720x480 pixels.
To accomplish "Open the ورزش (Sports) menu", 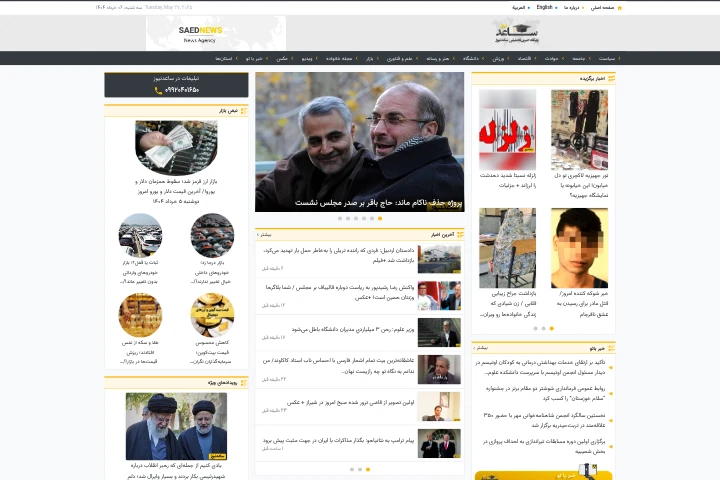I will coord(498,58).
